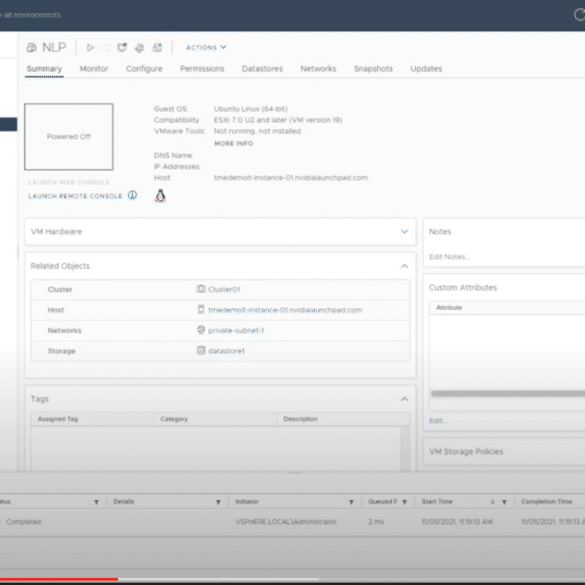The height and width of the screenshot is (585, 585).
Task: Open the Configure tab
Action: click(x=144, y=69)
